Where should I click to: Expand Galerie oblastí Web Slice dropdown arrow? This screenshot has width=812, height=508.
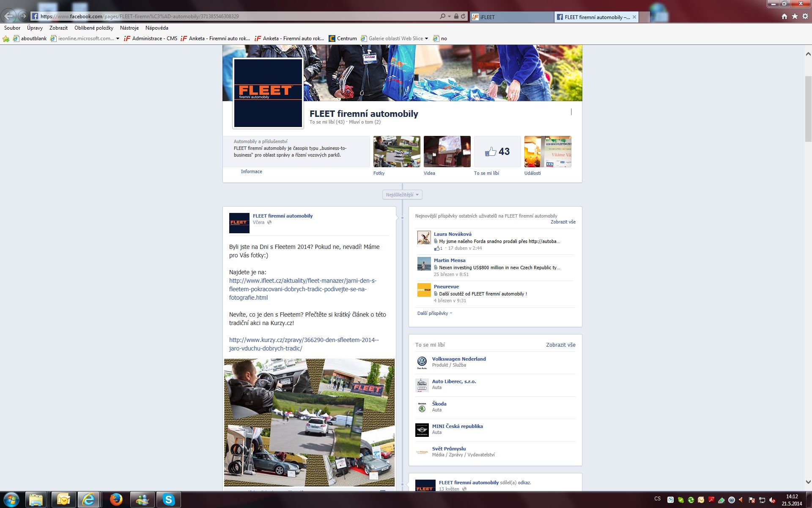[426, 39]
